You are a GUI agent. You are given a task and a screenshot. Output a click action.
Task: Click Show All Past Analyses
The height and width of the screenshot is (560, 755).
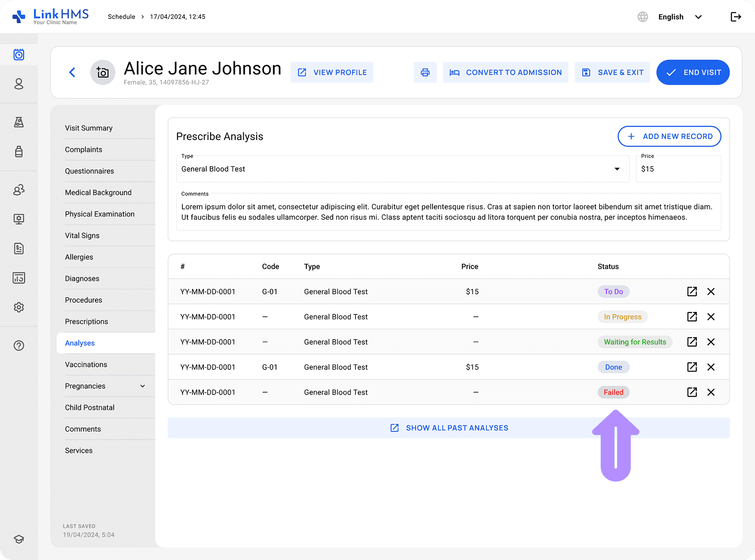[x=449, y=428]
